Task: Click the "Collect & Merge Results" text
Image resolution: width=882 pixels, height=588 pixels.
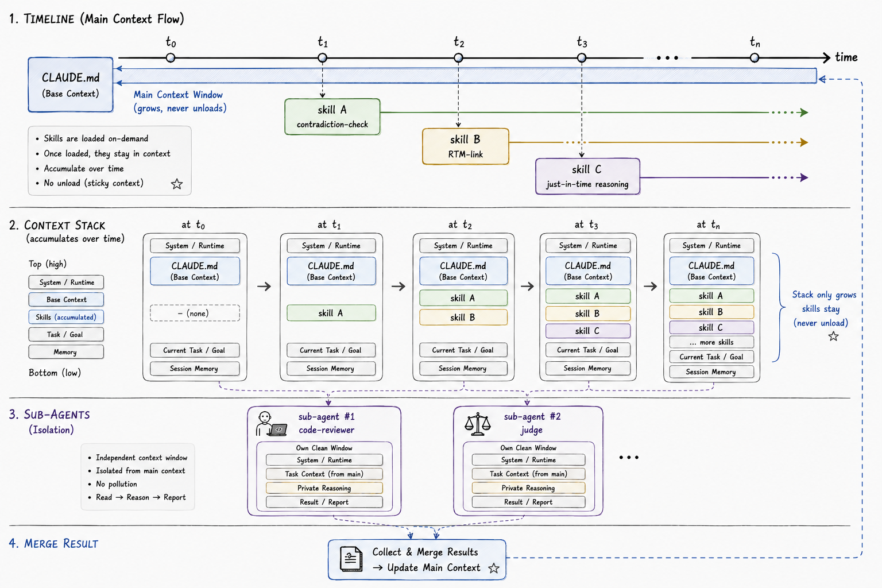Action: 425,552
